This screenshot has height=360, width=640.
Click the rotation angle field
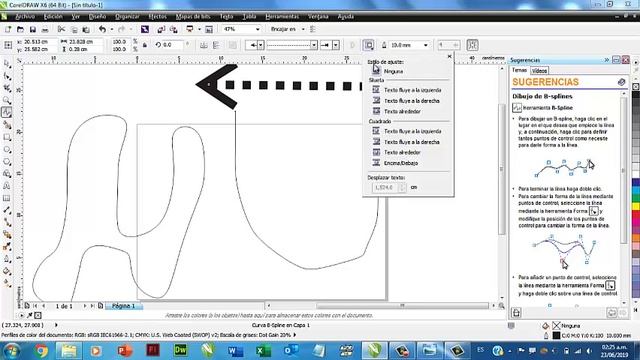(x=173, y=45)
